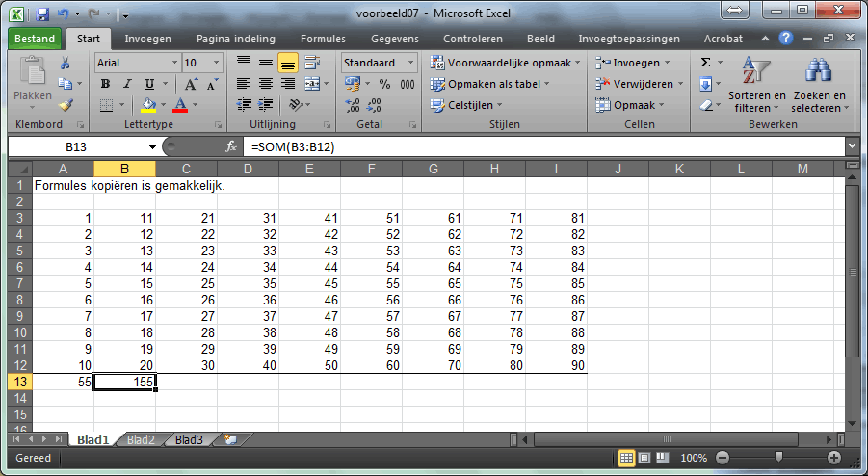868x476 pixels.
Task: Click the Clear eraser icon
Action: click(x=705, y=105)
